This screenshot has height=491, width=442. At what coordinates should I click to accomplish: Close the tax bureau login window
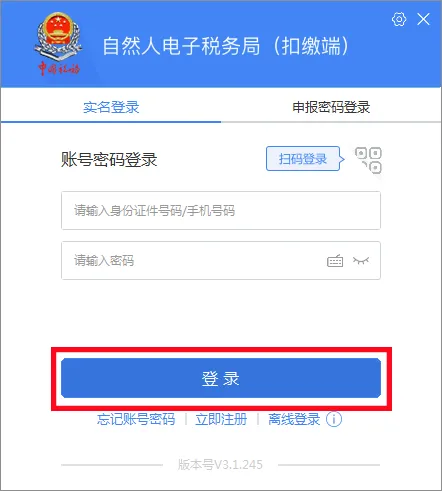(423, 19)
